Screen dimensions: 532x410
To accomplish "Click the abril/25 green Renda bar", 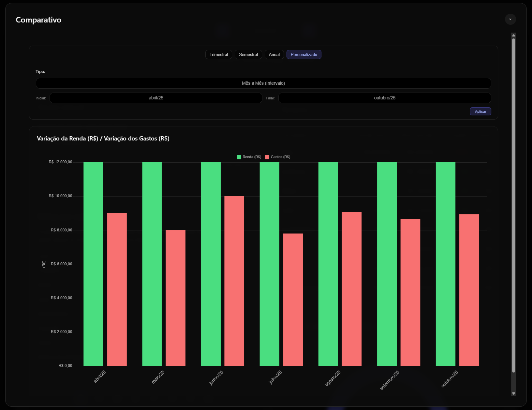I will coord(93,264).
